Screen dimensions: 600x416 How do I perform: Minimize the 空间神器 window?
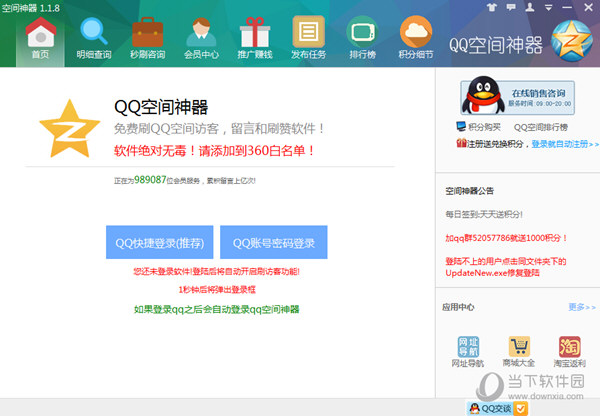point(567,8)
